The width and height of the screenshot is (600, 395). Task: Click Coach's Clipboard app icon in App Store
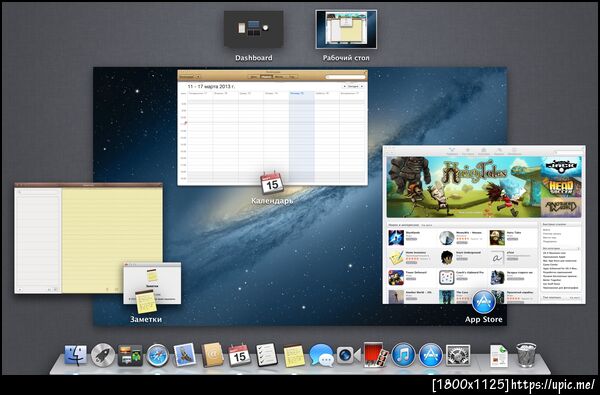(x=447, y=277)
